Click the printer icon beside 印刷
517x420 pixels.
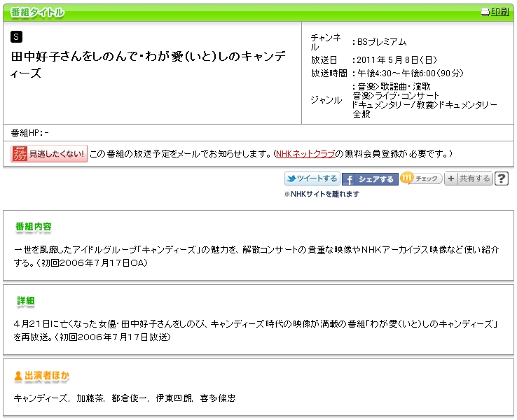[x=485, y=13]
